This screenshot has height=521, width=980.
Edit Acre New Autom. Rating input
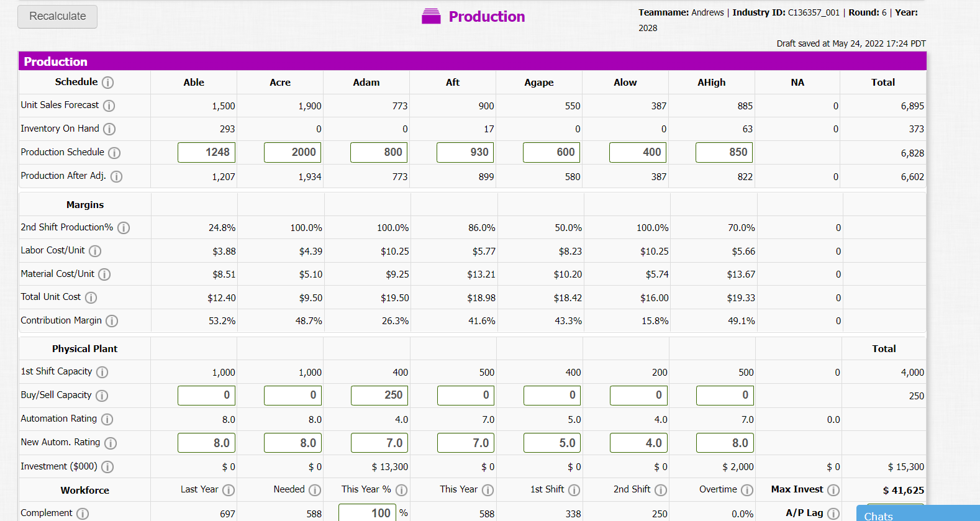(x=293, y=443)
